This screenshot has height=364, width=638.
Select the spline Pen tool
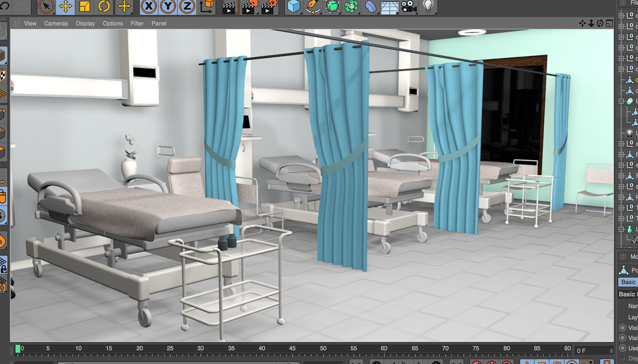313,6
